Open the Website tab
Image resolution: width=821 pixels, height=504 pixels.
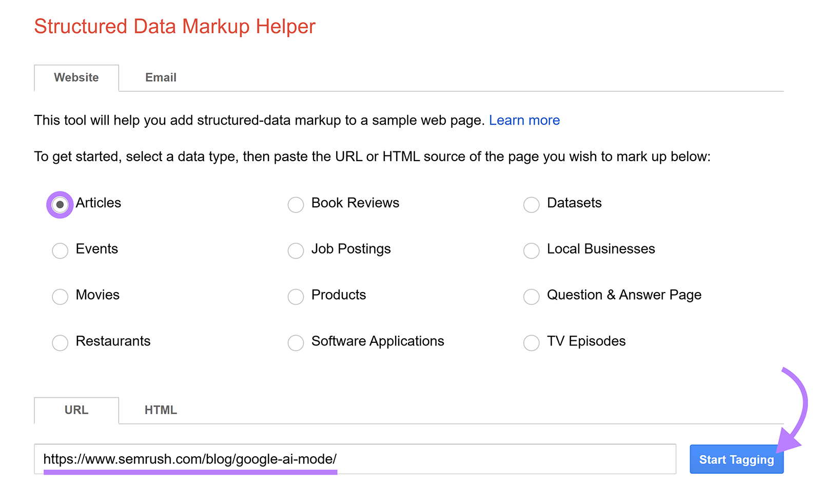[76, 77]
